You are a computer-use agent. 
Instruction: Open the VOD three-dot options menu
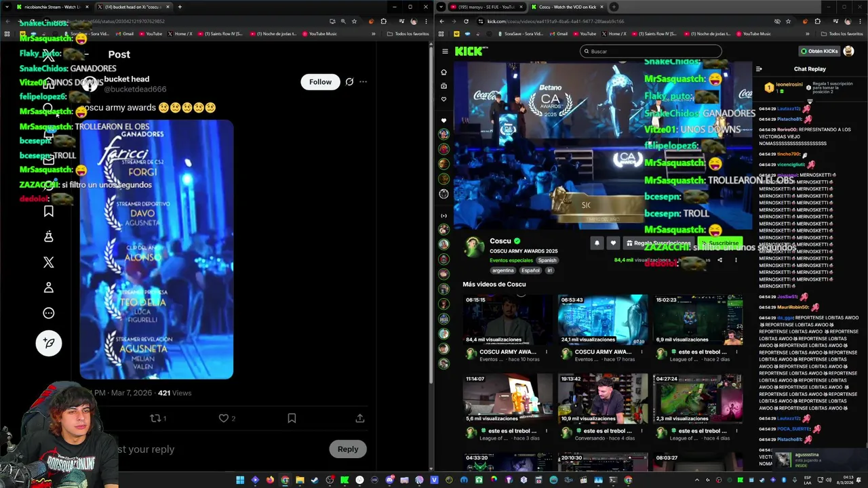pos(736,260)
